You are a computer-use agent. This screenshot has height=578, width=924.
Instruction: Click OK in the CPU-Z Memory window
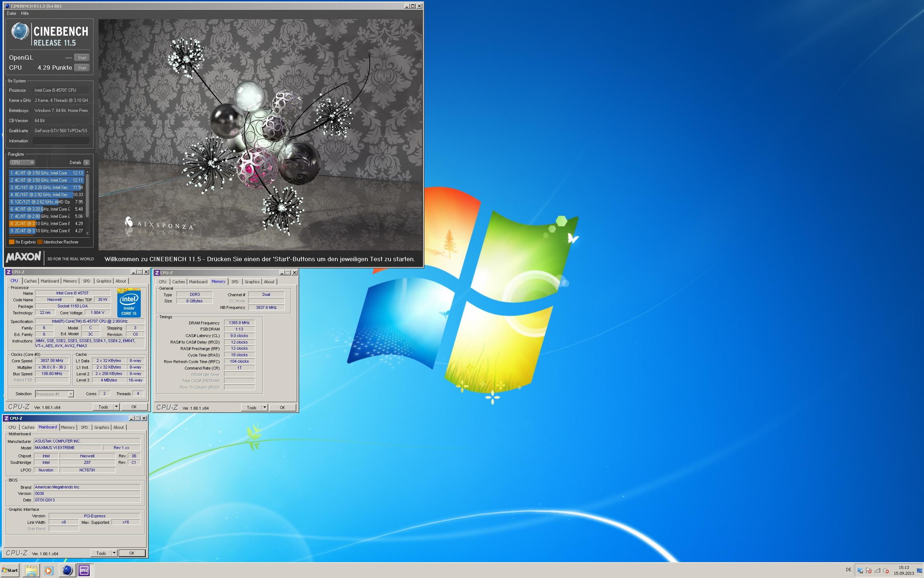tap(283, 407)
